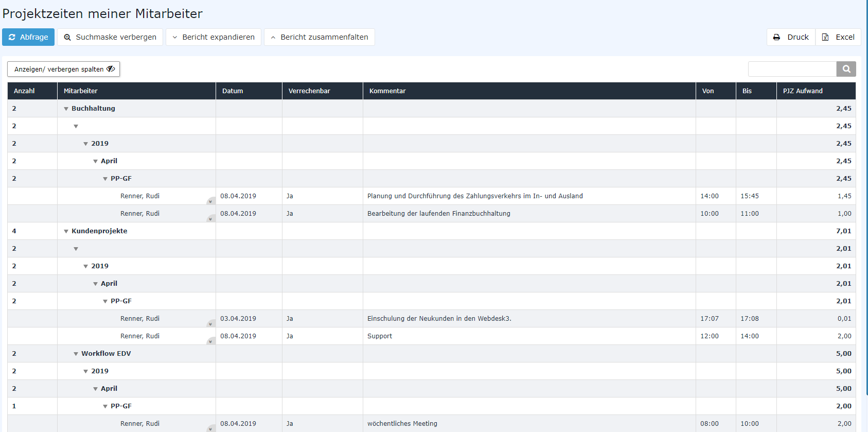Collapse 2019 node under Buchhaltung

pyautogui.click(x=85, y=144)
